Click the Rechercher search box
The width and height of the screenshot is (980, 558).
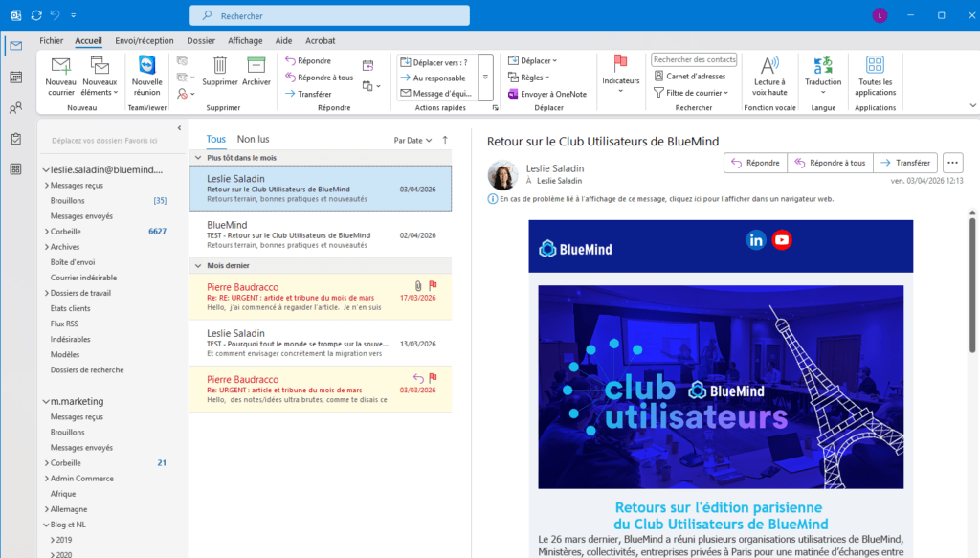pos(329,16)
